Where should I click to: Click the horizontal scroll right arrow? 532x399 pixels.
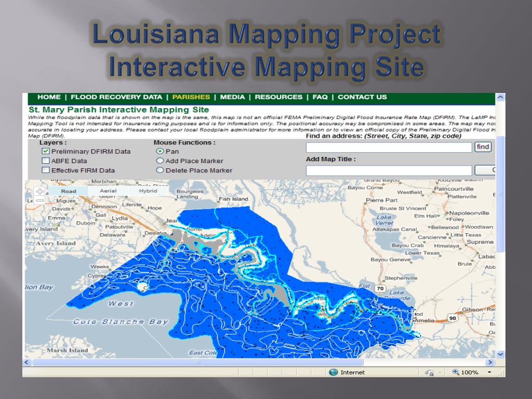[489, 362]
